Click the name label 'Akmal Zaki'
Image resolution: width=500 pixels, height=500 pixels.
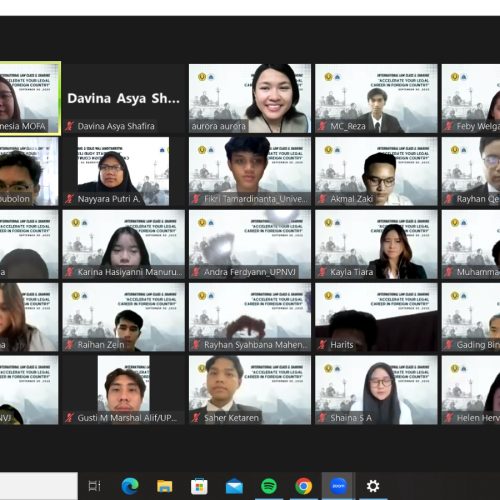click(x=352, y=199)
